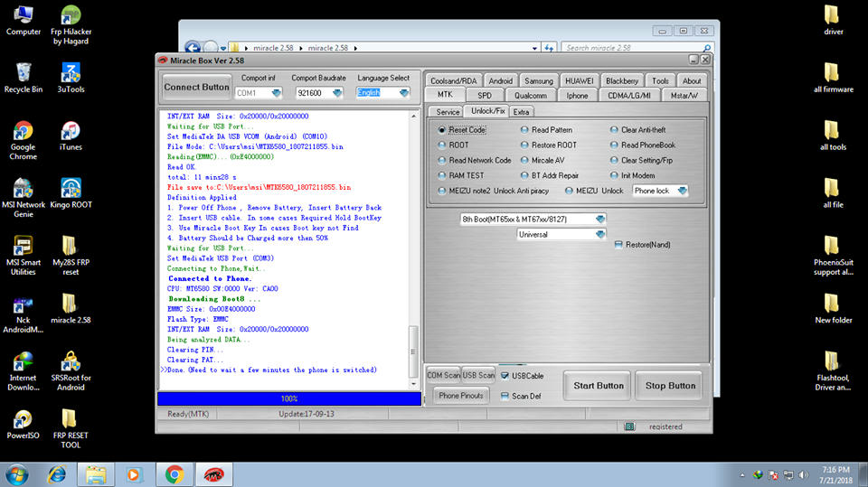Show hidden system tray icons arrow
This screenshot has height=487, width=868.
pyautogui.click(x=741, y=475)
